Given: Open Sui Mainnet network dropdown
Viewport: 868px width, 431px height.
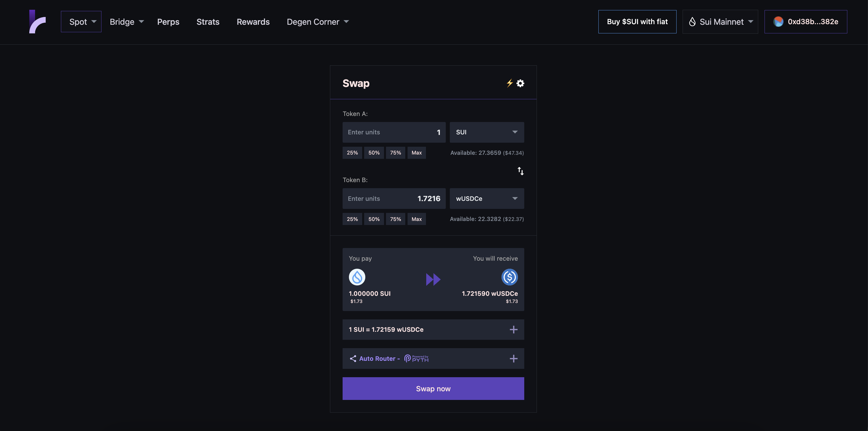Looking at the screenshot, I should pyautogui.click(x=720, y=22).
